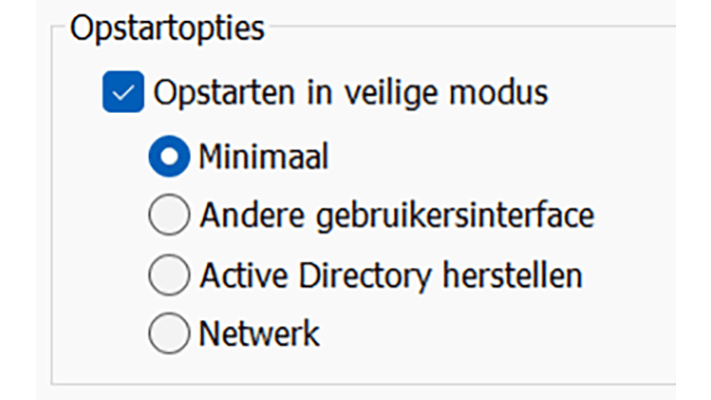This screenshot has height=400, width=711.
Task: Click the filled blue radio dot
Action: tap(168, 156)
